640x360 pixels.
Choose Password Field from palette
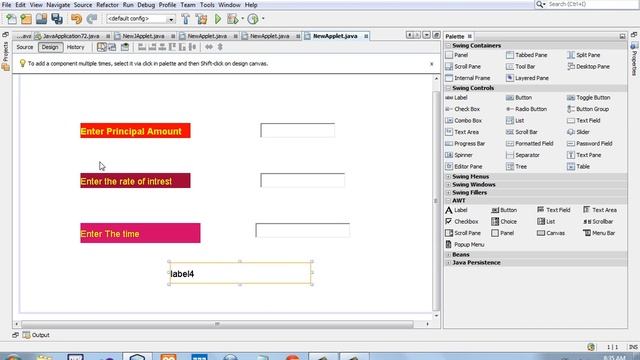[x=590, y=144]
